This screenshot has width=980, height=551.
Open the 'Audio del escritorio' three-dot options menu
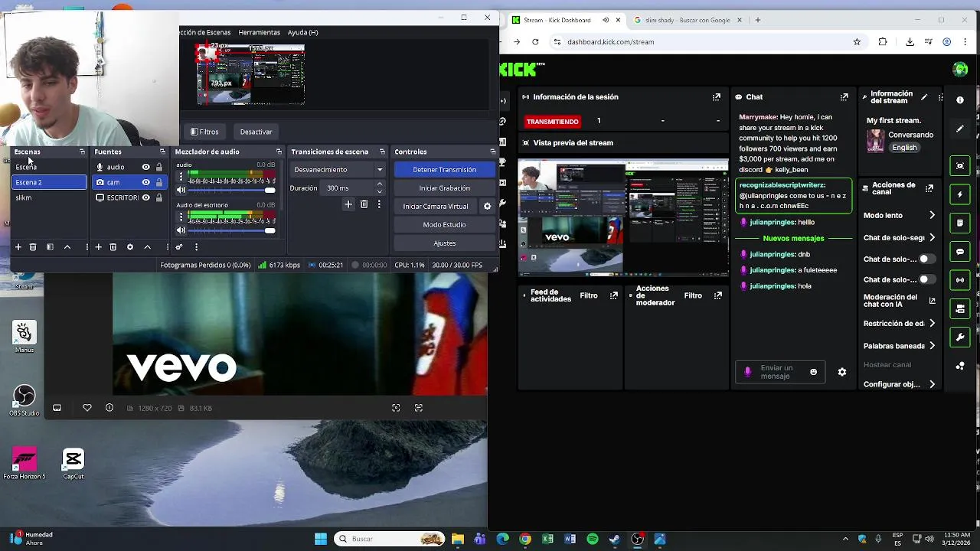pos(181,217)
